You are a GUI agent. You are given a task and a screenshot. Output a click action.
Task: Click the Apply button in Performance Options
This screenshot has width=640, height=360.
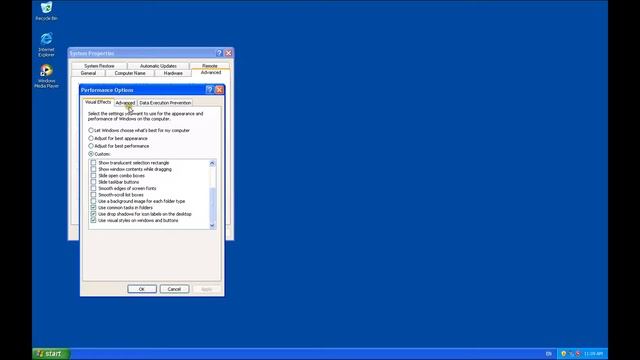click(207, 289)
